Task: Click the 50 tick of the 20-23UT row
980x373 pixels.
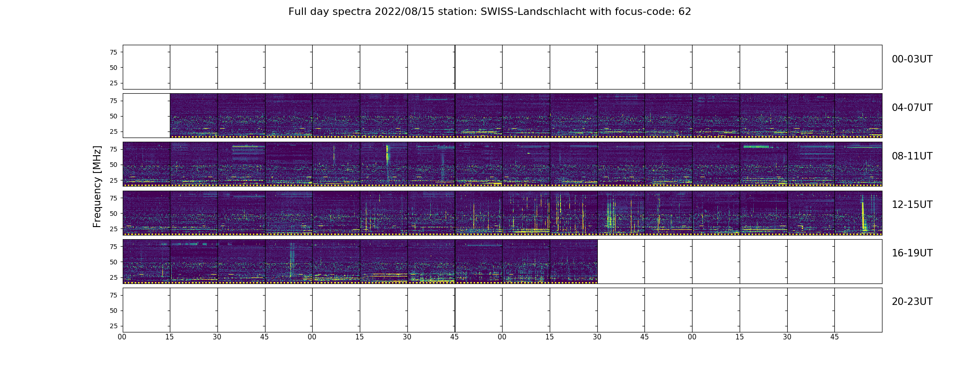Action: pyautogui.click(x=113, y=311)
